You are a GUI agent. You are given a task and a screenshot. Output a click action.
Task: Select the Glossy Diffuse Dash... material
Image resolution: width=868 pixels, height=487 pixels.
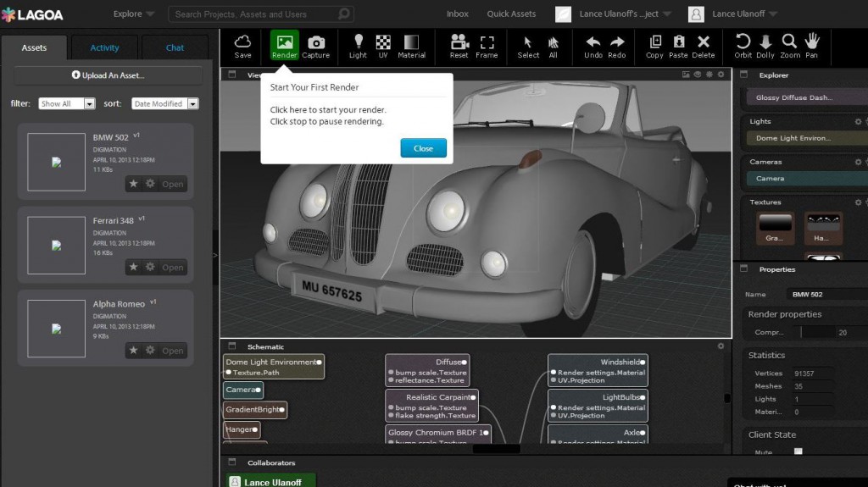tap(807, 97)
